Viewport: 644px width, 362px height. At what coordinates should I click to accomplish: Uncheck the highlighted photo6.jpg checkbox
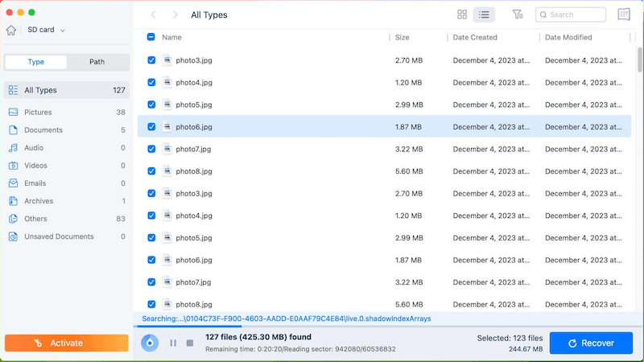pos(151,127)
